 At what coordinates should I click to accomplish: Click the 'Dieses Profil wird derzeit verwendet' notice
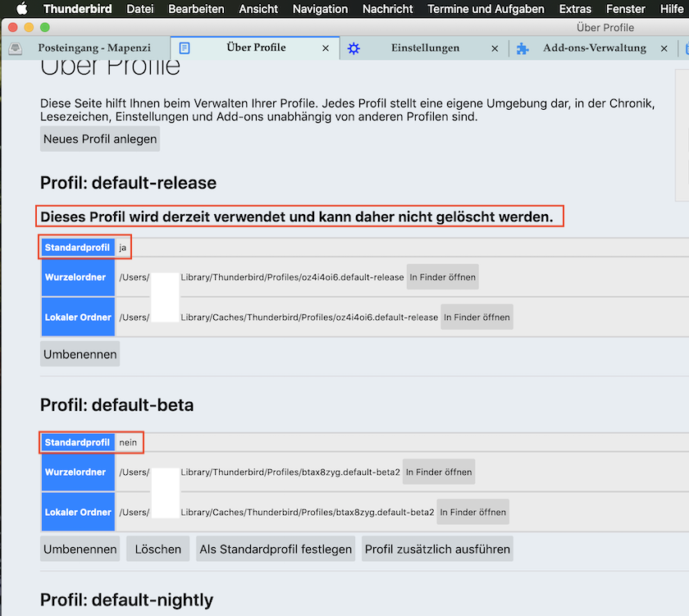tap(297, 217)
